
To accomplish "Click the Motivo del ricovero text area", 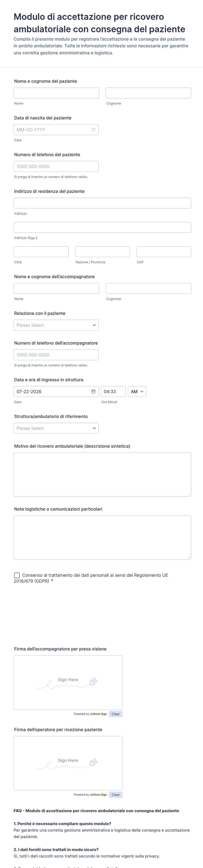I will point(102,474).
